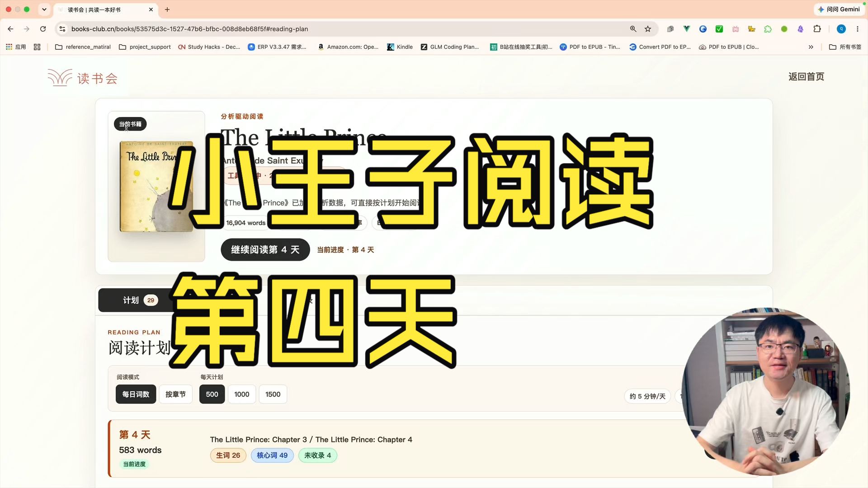
Task: Click 返回首页 link
Action: click(x=806, y=77)
